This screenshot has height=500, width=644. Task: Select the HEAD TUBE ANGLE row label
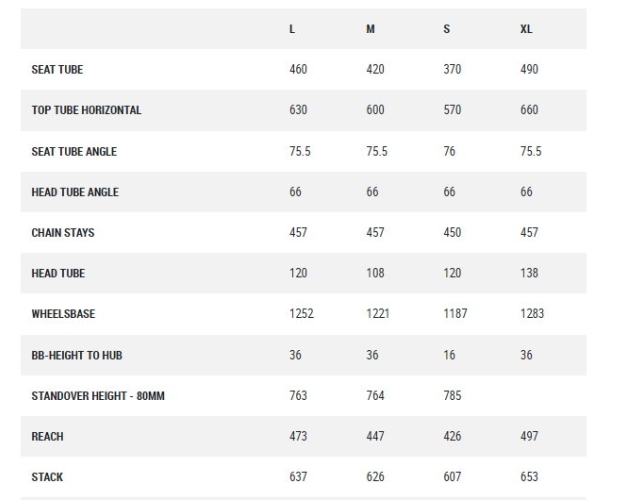pyautogui.click(x=75, y=192)
